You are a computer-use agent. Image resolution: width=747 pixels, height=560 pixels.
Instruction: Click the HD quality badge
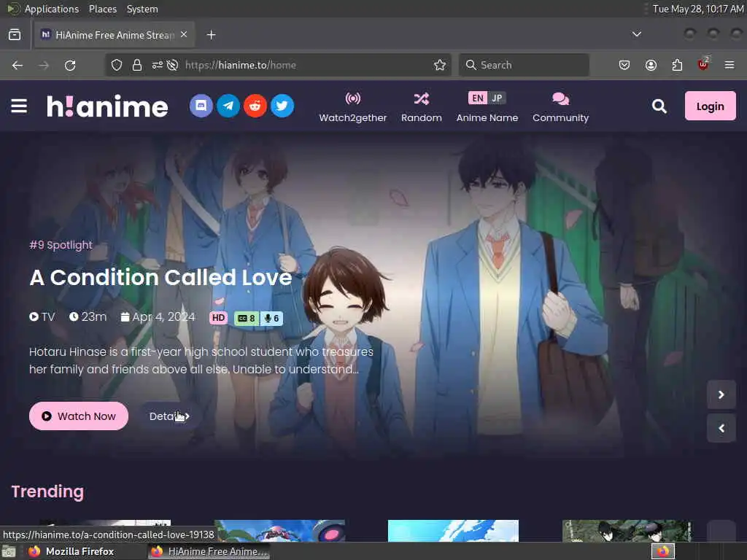tap(218, 318)
